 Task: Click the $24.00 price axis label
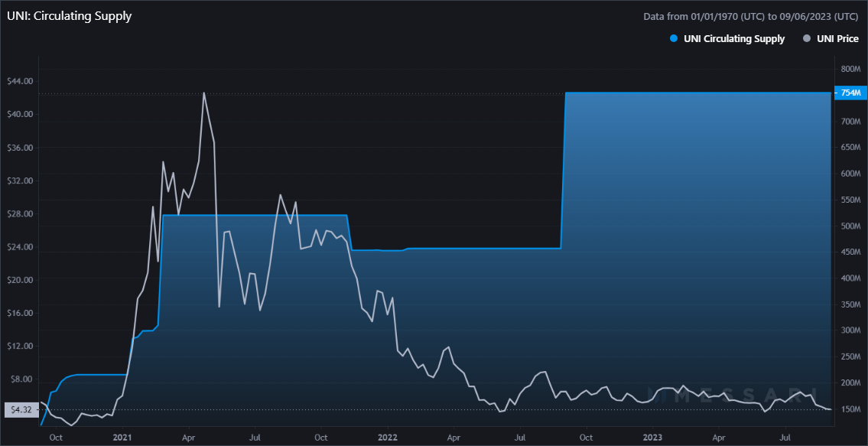20,247
